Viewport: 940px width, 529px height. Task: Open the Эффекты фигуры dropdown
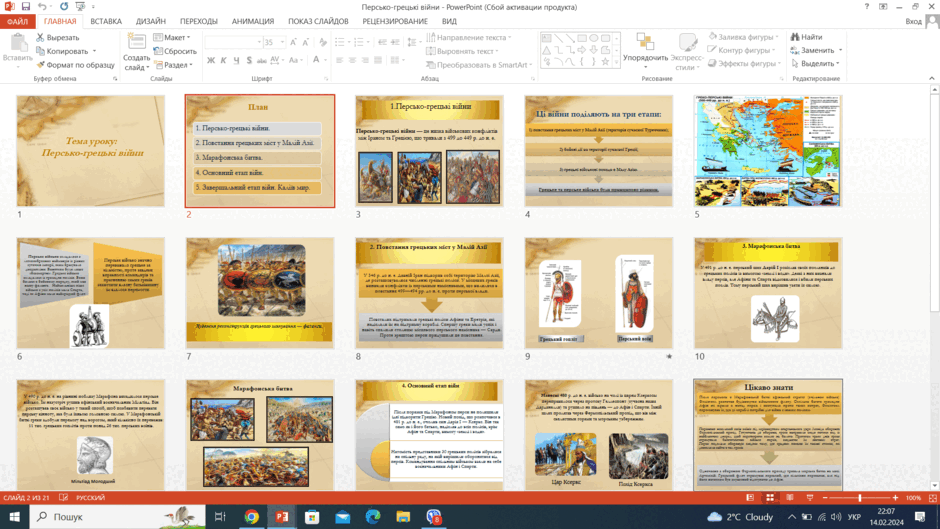click(744, 64)
